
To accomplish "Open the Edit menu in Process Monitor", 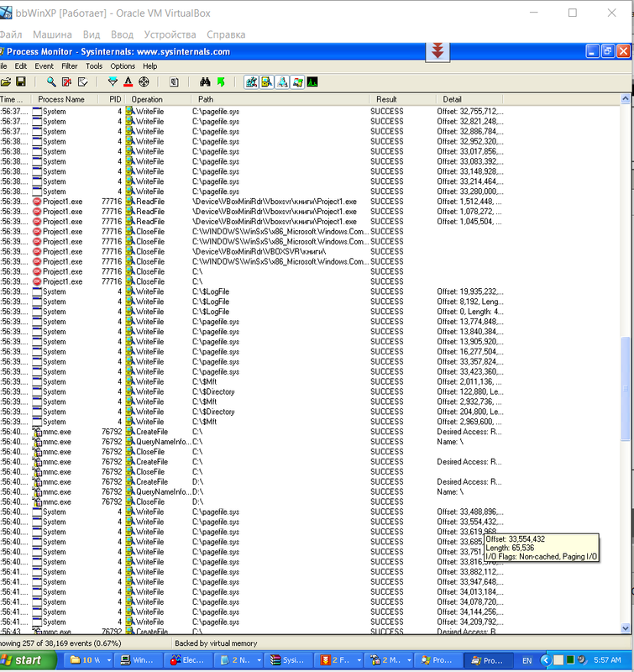I will coord(20,66).
